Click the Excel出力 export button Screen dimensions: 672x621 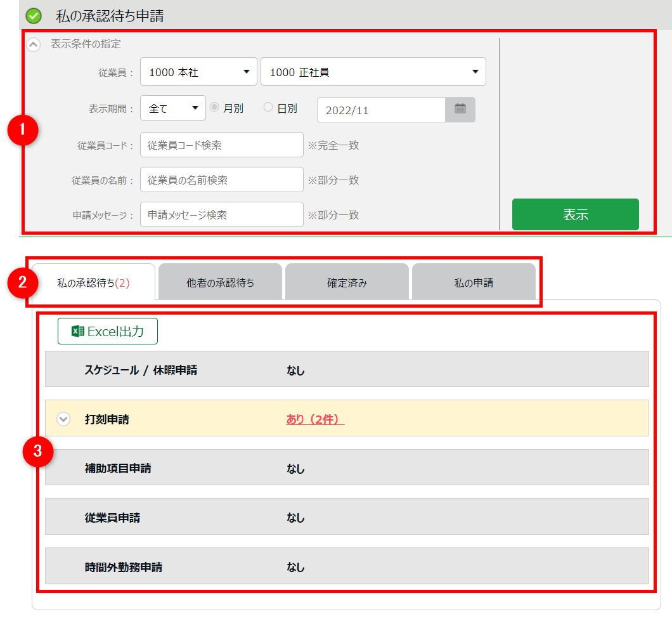108,331
